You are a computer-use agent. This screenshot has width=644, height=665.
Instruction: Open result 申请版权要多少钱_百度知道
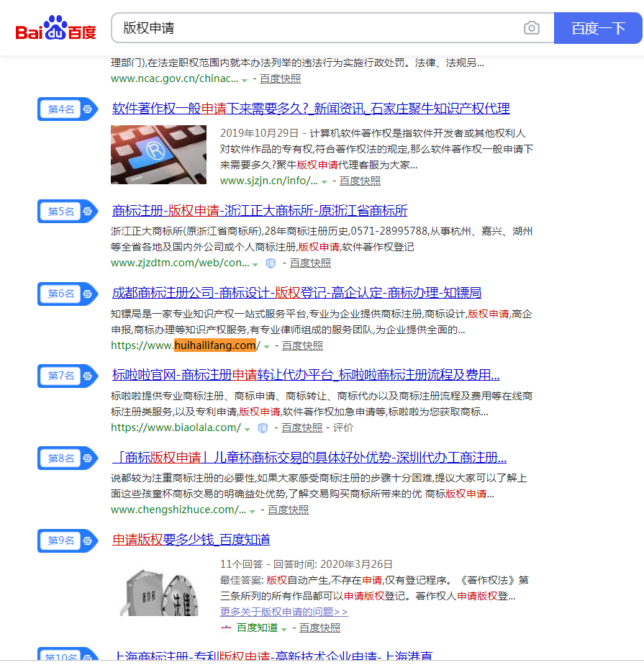191,540
